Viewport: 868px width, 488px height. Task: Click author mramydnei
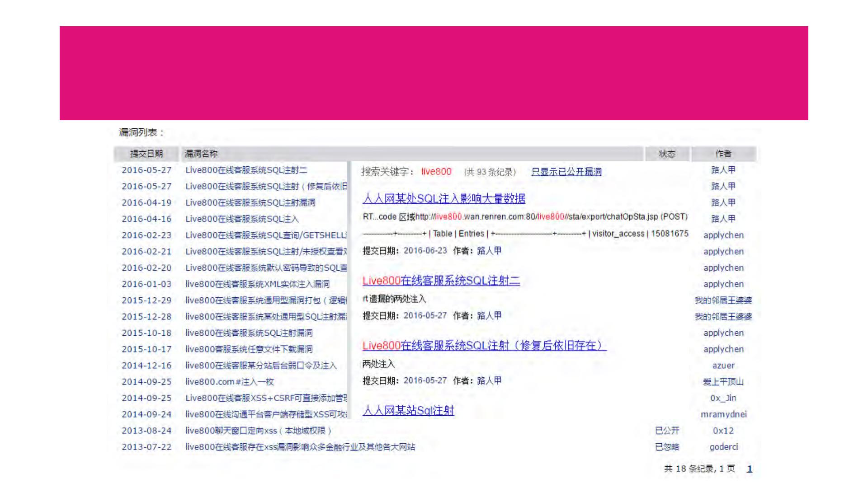723,414
